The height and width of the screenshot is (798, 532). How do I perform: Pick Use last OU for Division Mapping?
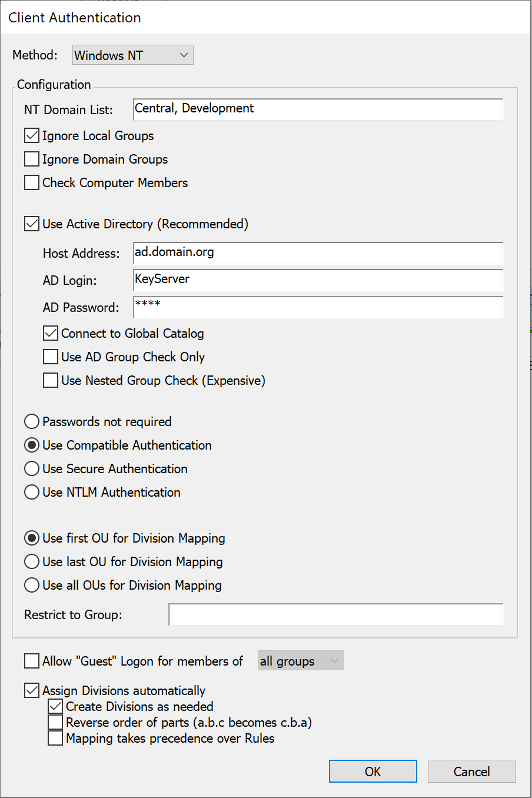click(x=32, y=562)
